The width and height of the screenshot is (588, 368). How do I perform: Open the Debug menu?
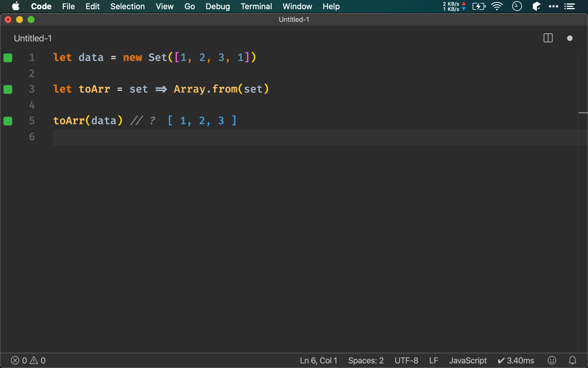pos(218,6)
